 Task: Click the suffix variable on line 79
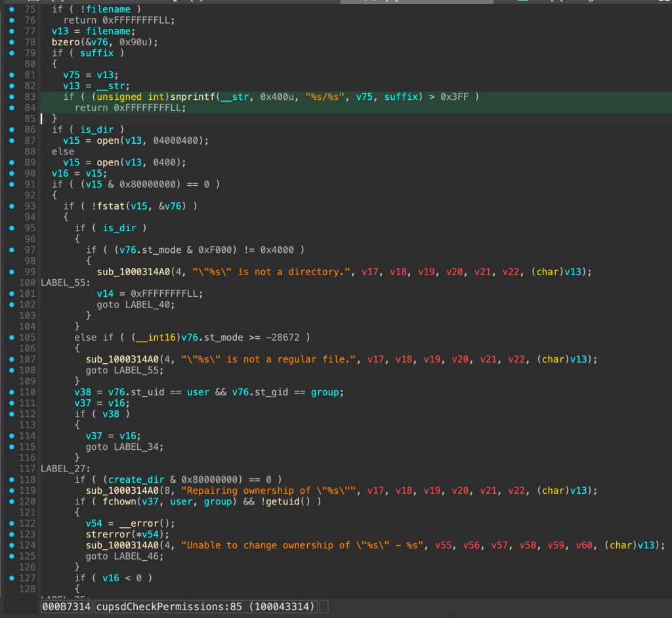click(x=97, y=53)
